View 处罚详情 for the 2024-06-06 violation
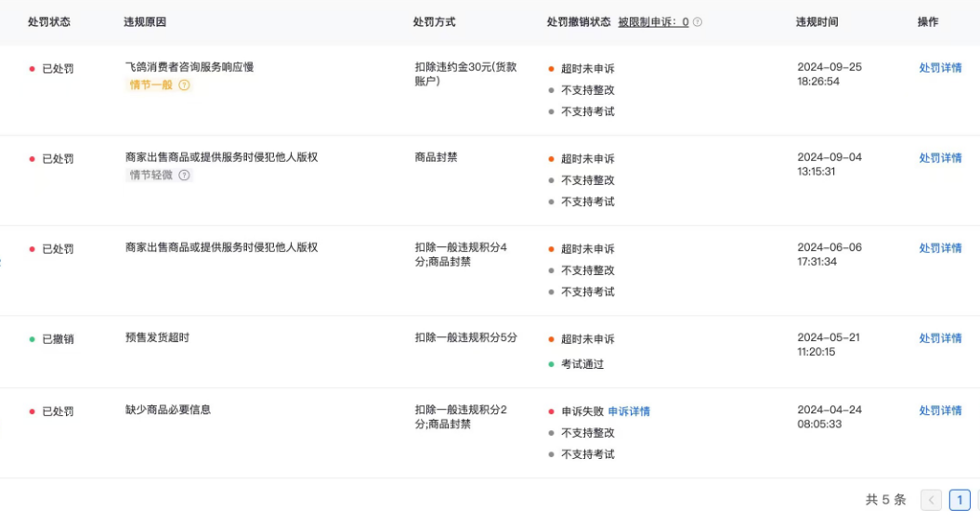Viewport: 980px width, 523px height. [940, 248]
